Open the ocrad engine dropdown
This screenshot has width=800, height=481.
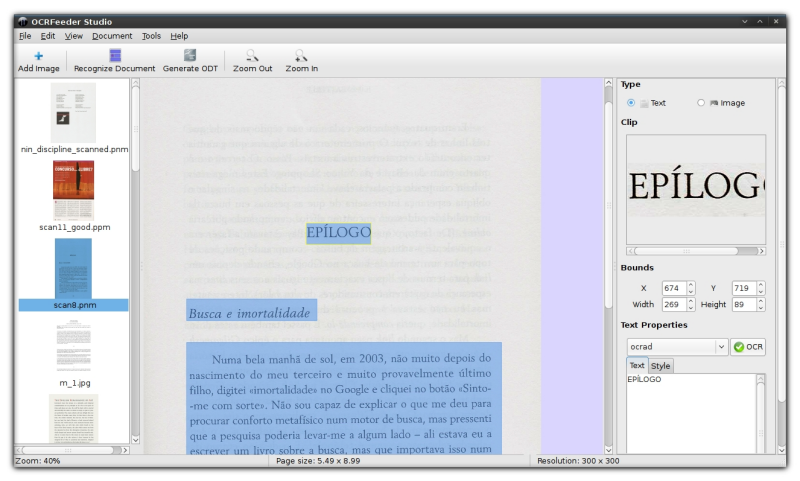(677, 347)
